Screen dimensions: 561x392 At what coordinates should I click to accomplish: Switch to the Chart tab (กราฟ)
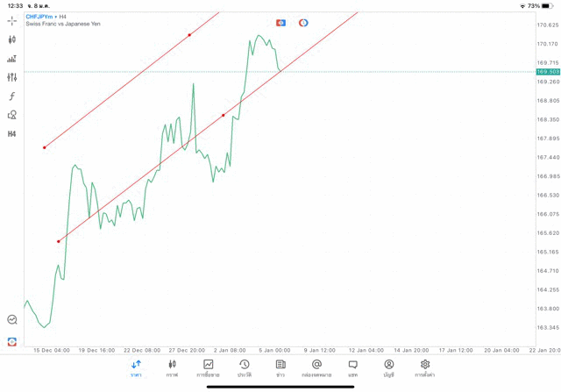click(x=172, y=367)
